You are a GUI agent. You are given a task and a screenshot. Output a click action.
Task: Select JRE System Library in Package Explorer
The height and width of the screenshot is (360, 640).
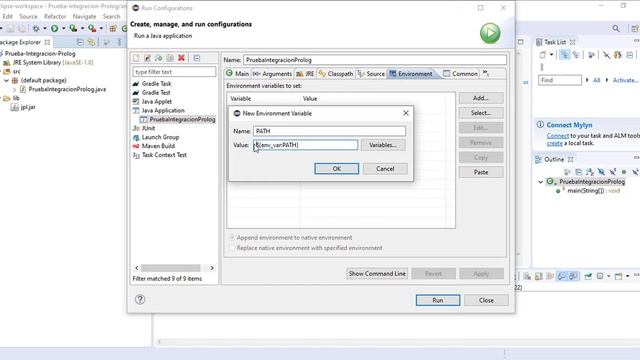(48, 62)
